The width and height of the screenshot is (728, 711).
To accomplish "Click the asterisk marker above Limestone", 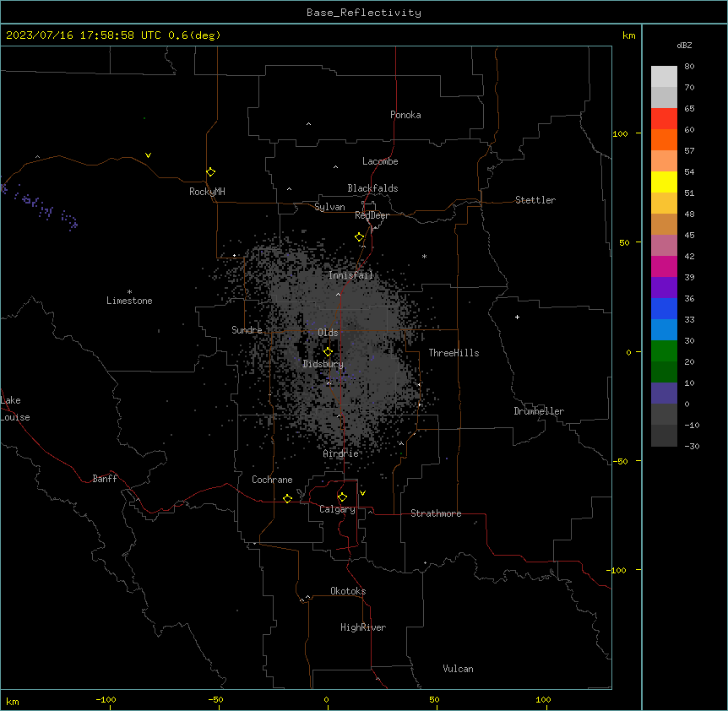I will coord(129,292).
